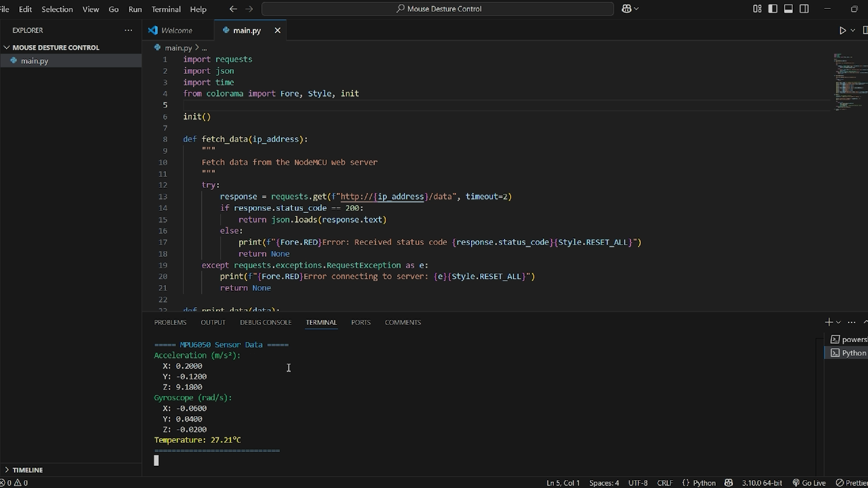
Task: Customize layout icon in title bar
Action: [x=757, y=9]
